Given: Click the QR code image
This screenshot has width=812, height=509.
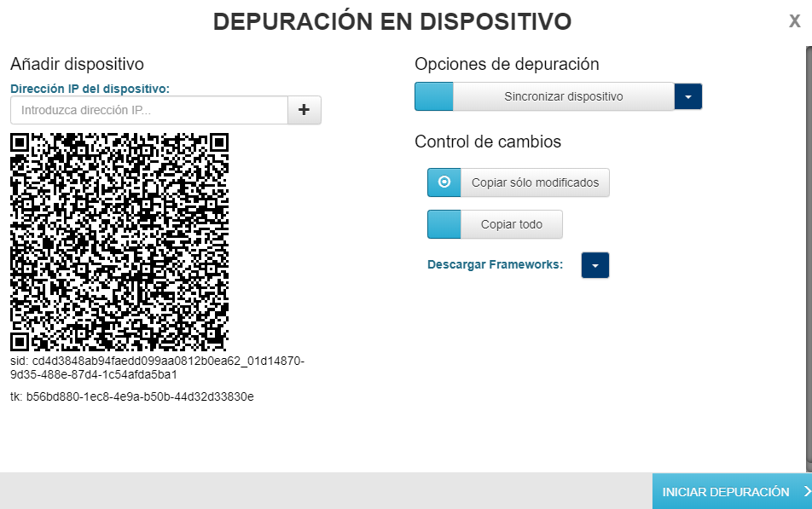Looking at the screenshot, I should click(119, 242).
